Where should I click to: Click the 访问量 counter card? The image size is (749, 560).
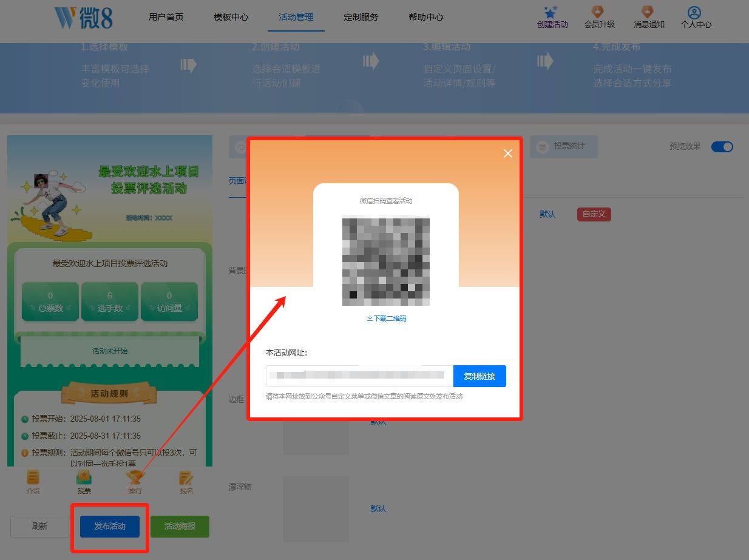click(169, 302)
